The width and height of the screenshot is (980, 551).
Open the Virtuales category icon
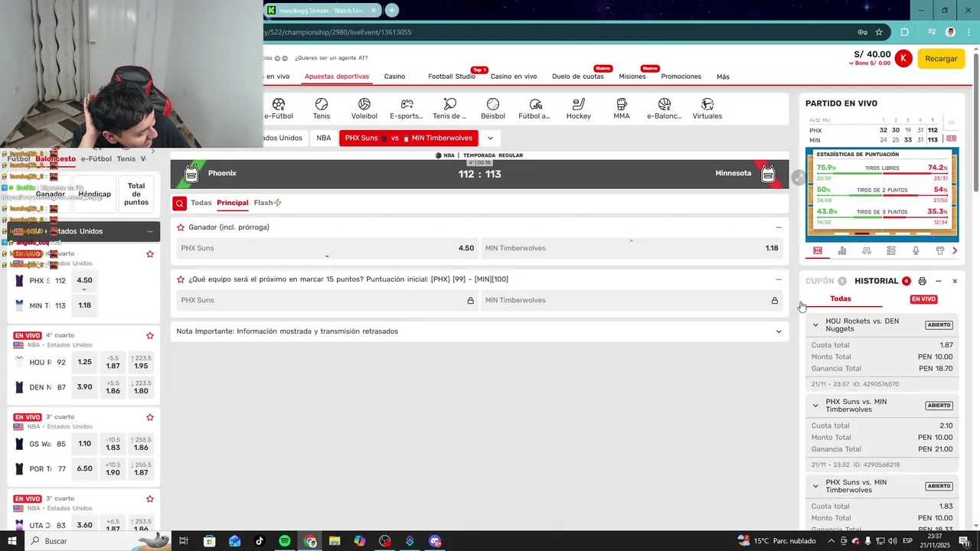pyautogui.click(x=707, y=109)
